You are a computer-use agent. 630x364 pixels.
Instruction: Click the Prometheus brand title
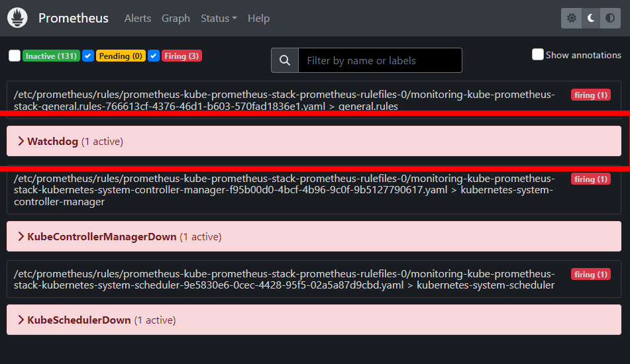74,18
